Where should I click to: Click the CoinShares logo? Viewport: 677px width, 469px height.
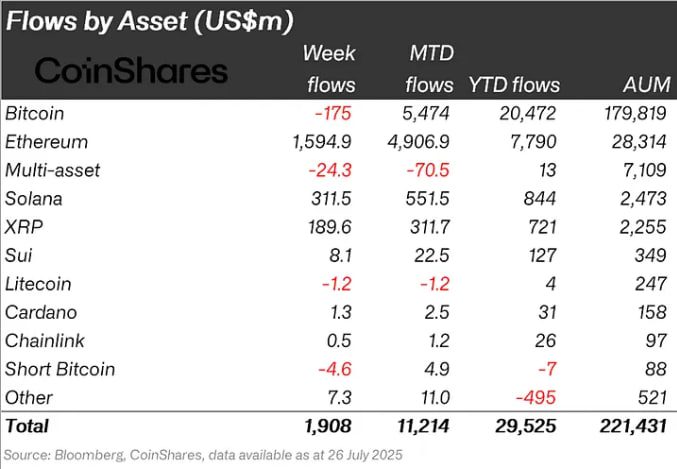click(x=131, y=70)
